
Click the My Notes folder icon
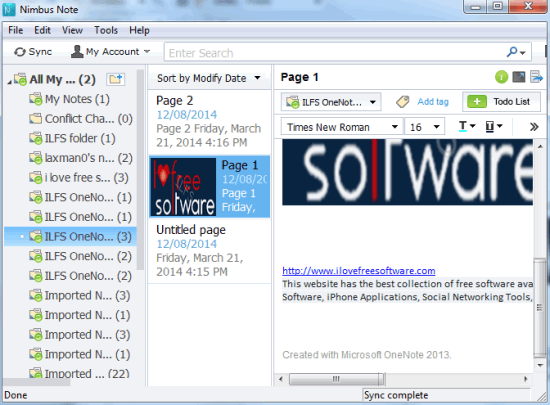[x=36, y=99]
